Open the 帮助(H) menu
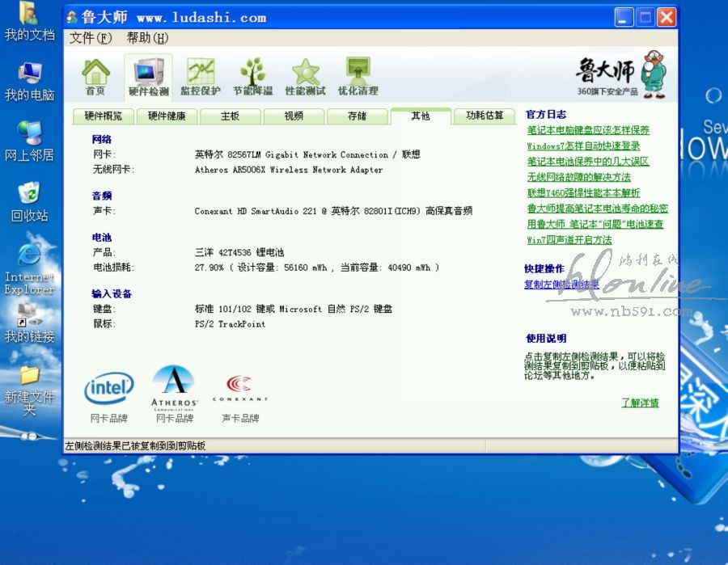 click(x=147, y=38)
